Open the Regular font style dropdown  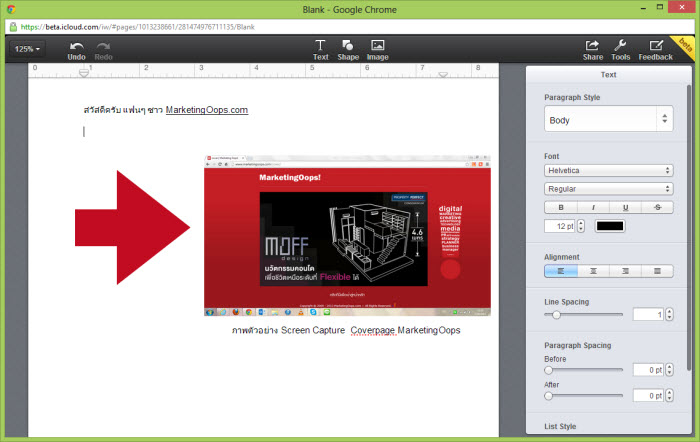click(x=608, y=189)
